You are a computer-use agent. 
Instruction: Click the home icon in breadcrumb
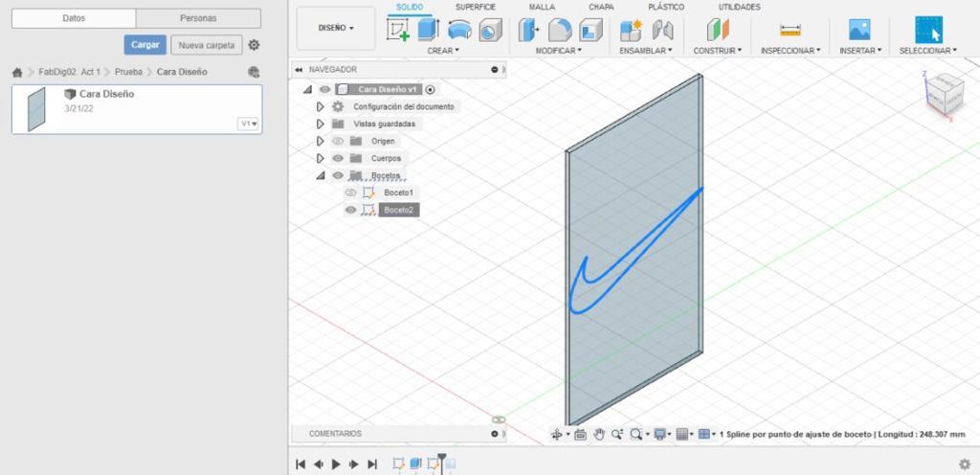(x=17, y=73)
